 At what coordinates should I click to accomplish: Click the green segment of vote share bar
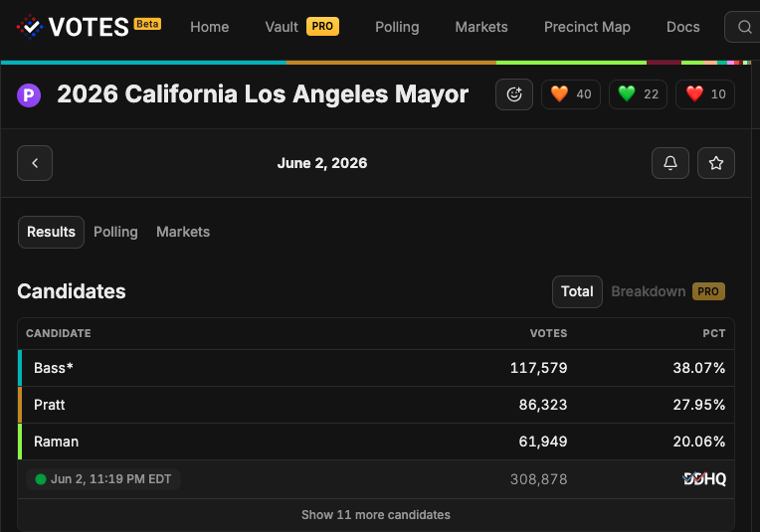coord(571,63)
